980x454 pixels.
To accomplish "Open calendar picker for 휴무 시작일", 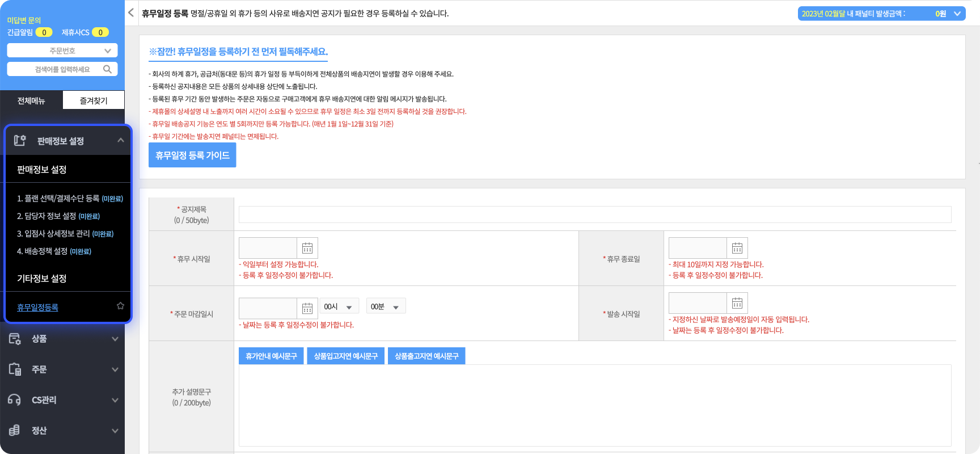I will click(x=307, y=248).
